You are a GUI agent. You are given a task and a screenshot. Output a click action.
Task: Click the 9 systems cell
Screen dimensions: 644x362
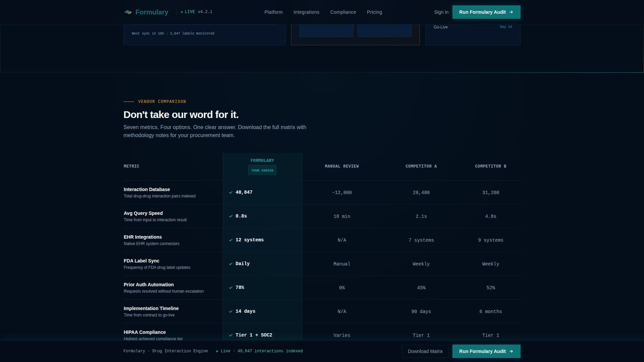tap(491, 240)
